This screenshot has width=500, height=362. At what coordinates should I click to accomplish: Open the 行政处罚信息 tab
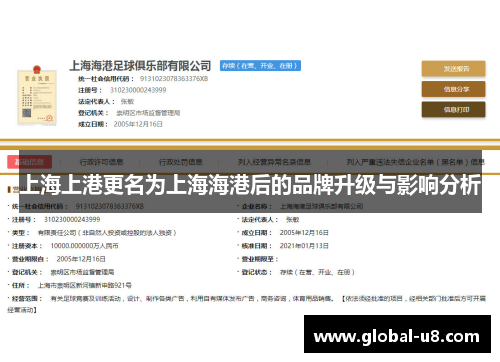tap(181, 162)
